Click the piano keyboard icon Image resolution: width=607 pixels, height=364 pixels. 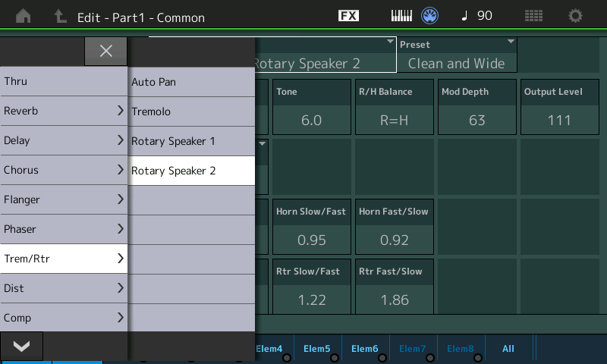(x=402, y=16)
